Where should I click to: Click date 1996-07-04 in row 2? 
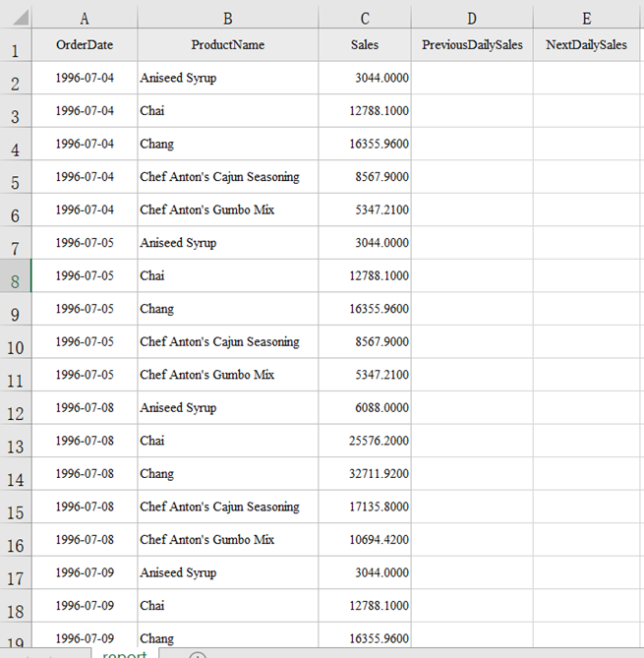click(85, 78)
